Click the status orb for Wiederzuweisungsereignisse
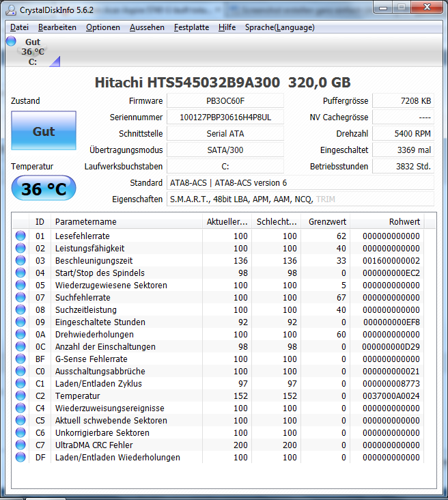Image resolution: width=448 pixels, height=500 pixels. 20,408
